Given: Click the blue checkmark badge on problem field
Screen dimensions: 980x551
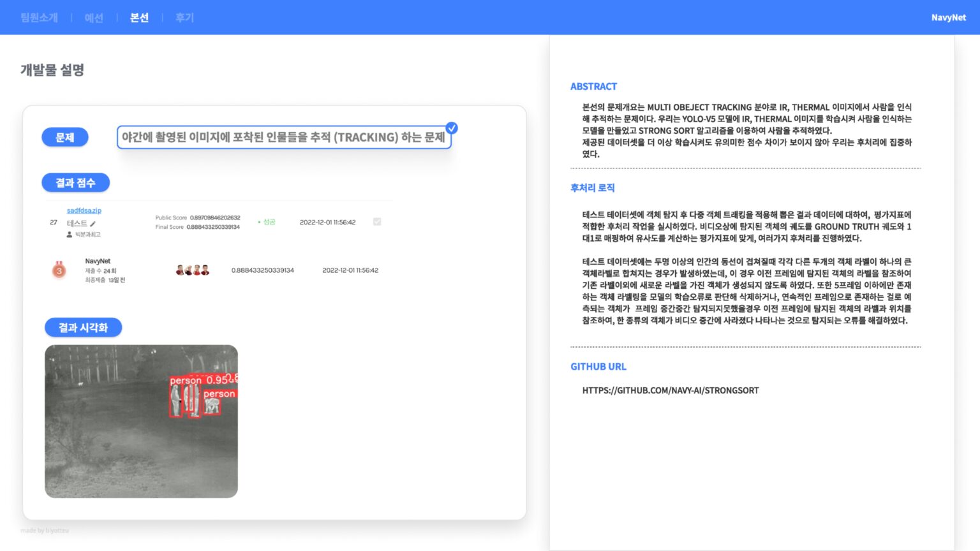Looking at the screenshot, I should click(x=452, y=128).
